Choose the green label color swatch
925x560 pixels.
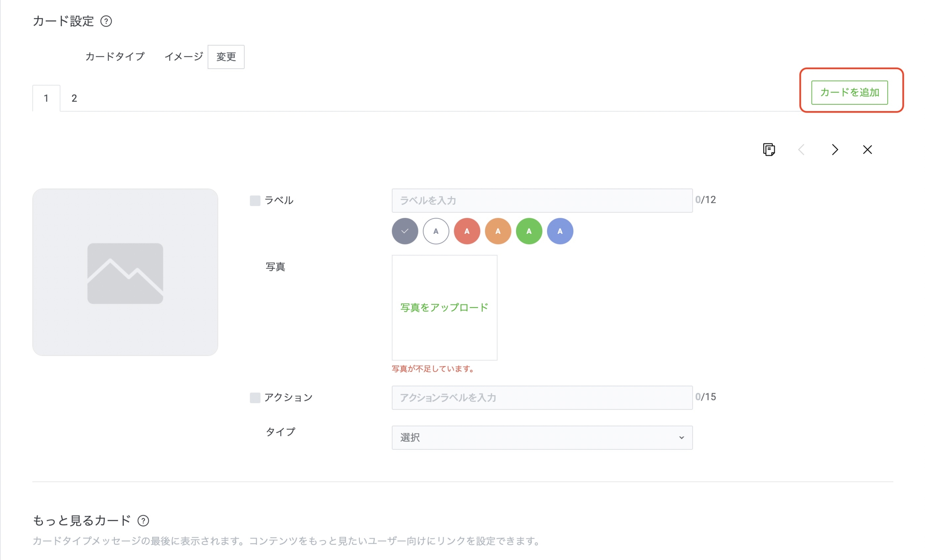pos(529,231)
